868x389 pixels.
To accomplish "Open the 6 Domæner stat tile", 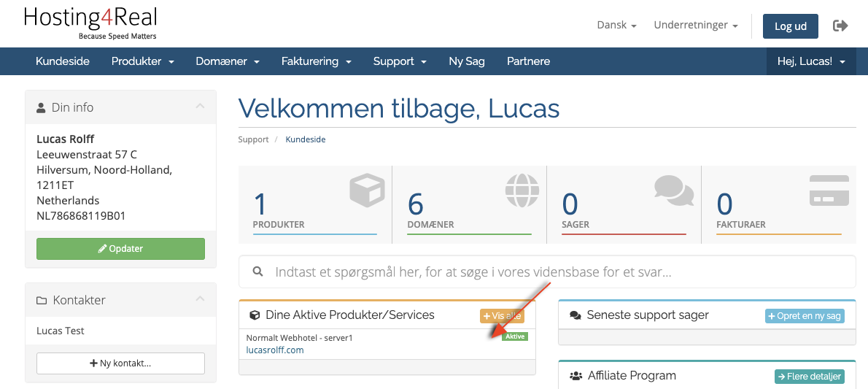I will coord(470,204).
